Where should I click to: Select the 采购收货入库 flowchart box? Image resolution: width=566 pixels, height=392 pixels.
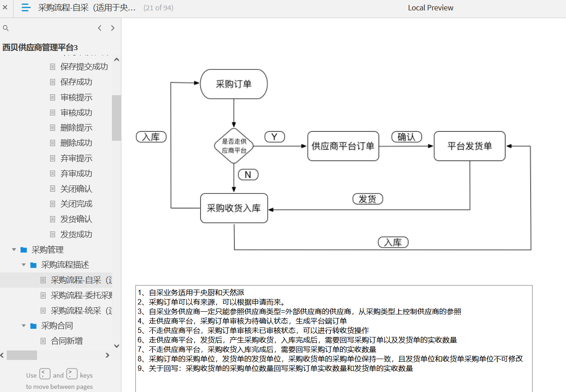coord(234,208)
